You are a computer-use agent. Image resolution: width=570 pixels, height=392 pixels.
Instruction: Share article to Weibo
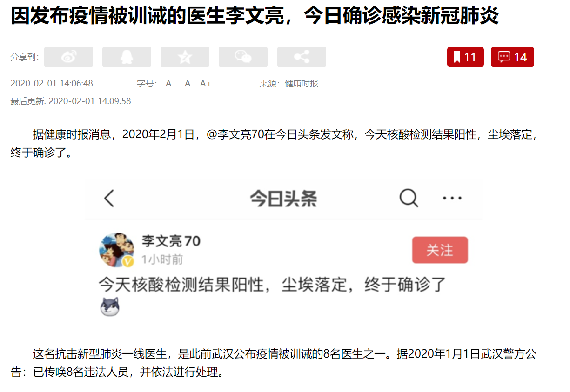pos(68,57)
